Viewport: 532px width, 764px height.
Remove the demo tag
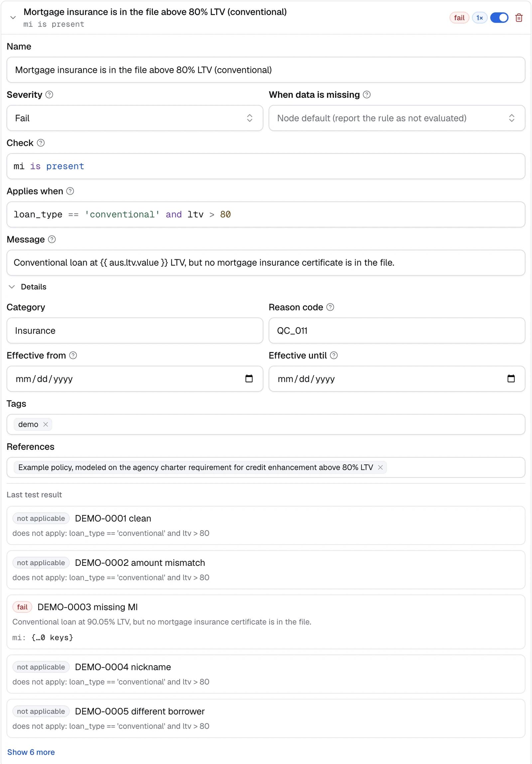46,425
